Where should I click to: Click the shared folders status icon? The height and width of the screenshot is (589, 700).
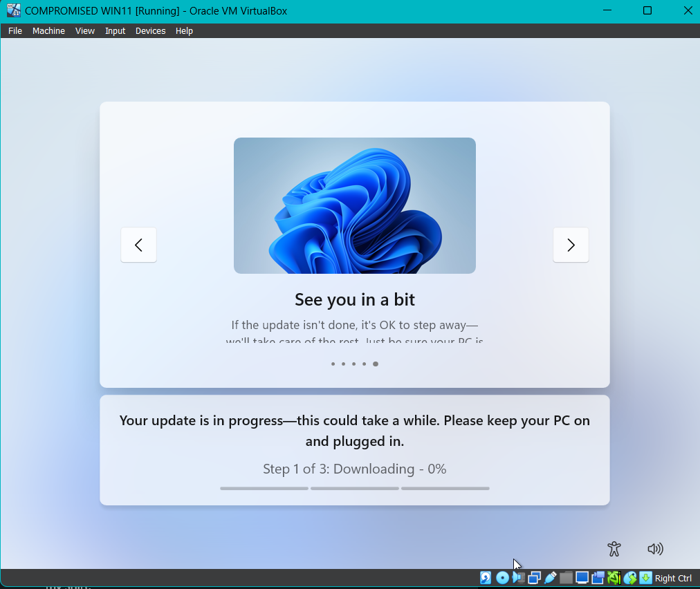click(x=566, y=578)
